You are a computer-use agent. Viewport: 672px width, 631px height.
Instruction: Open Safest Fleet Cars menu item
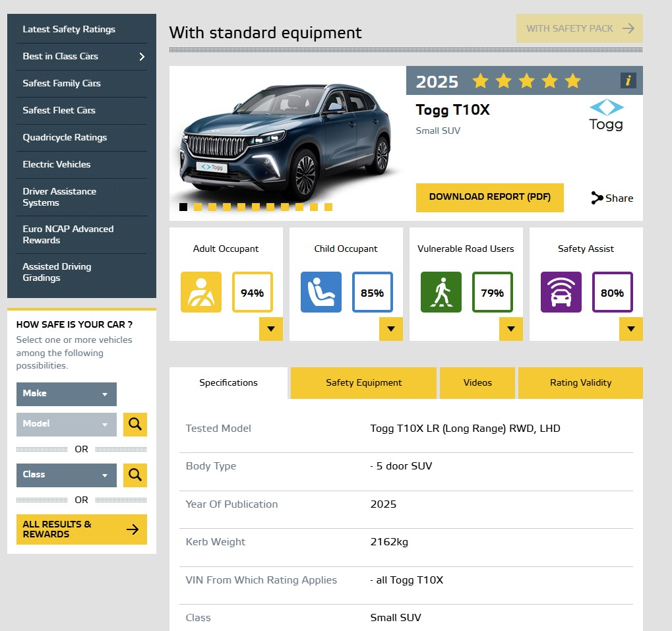81,110
